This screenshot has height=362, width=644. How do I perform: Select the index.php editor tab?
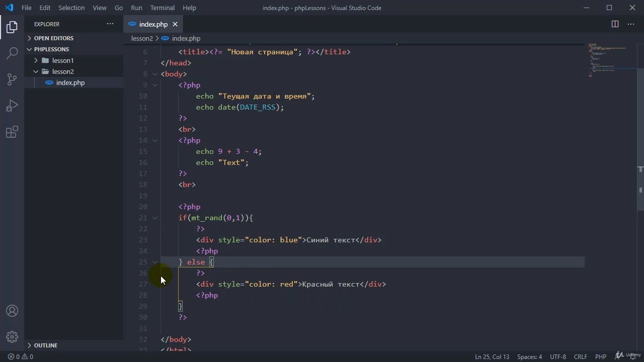coord(153,24)
